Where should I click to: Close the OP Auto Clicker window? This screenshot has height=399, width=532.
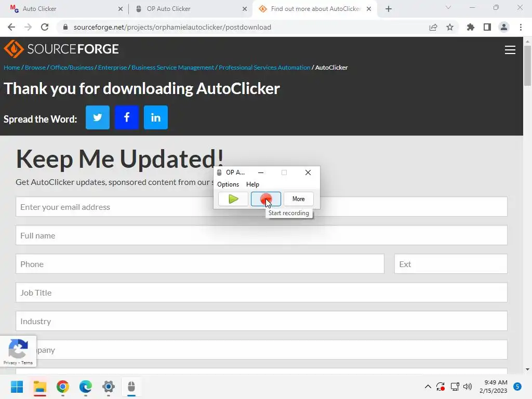click(x=308, y=172)
